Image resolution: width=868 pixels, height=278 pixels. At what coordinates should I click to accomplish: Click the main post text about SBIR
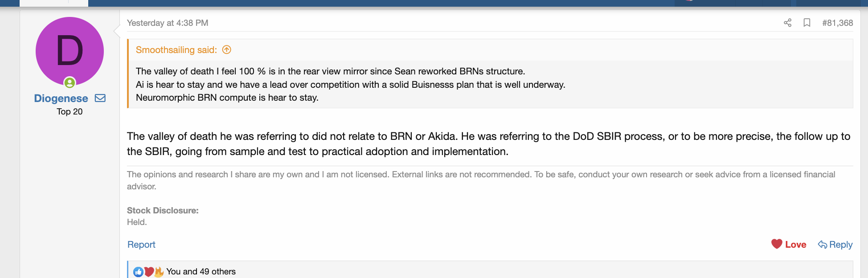click(x=489, y=144)
